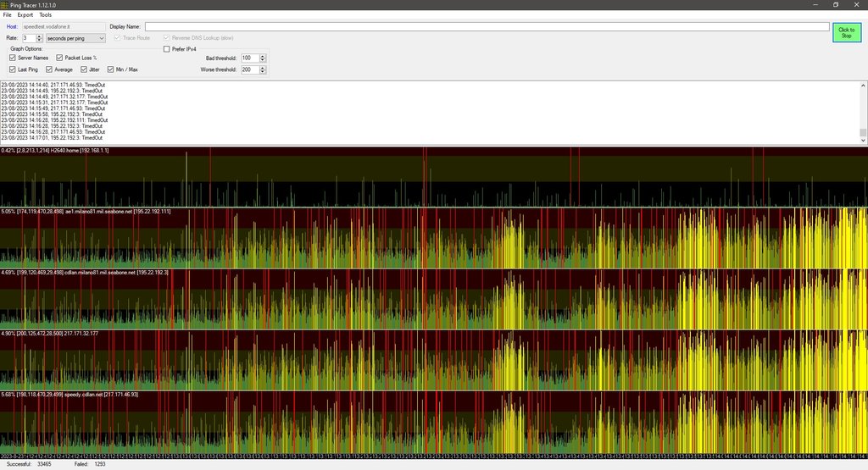This screenshot has width=868, height=470.
Task: Decrease the Rate with the down arrow
Action: (39, 41)
